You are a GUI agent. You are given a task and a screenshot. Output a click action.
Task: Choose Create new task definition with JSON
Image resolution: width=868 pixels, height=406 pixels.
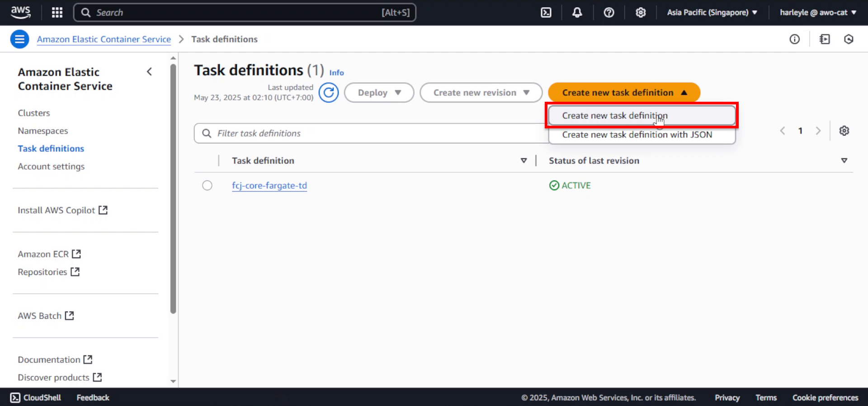click(642, 135)
